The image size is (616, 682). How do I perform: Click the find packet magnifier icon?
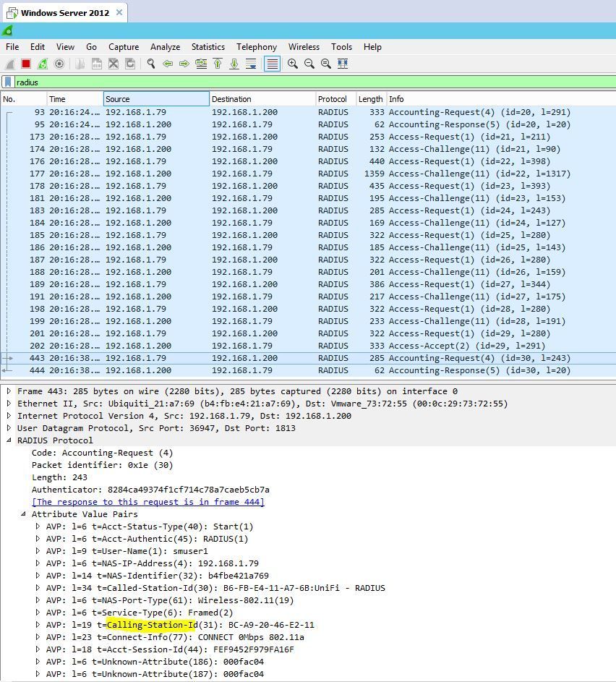point(151,64)
